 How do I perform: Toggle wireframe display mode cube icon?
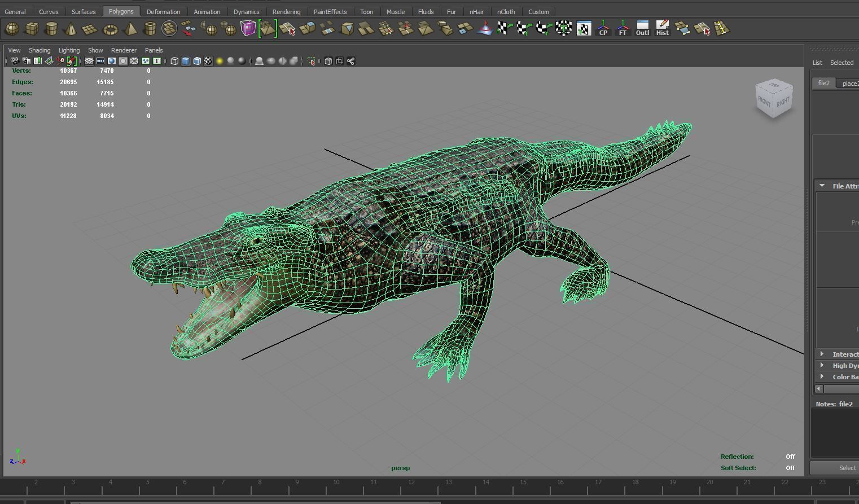(x=174, y=61)
